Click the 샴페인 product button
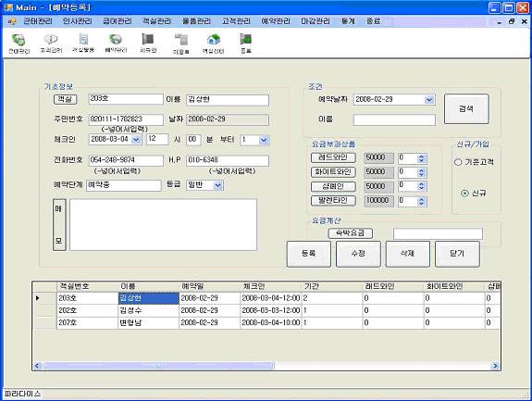 [333, 187]
